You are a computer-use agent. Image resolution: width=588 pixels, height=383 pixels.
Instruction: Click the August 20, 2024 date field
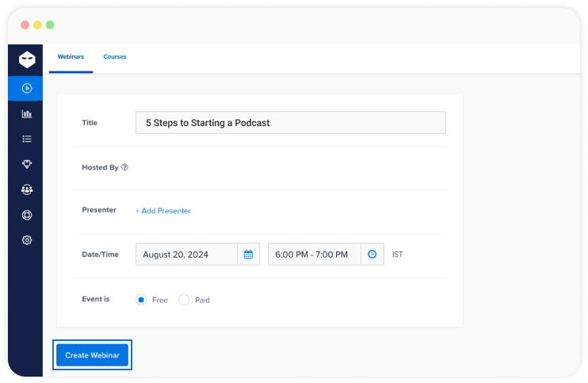[x=186, y=255]
